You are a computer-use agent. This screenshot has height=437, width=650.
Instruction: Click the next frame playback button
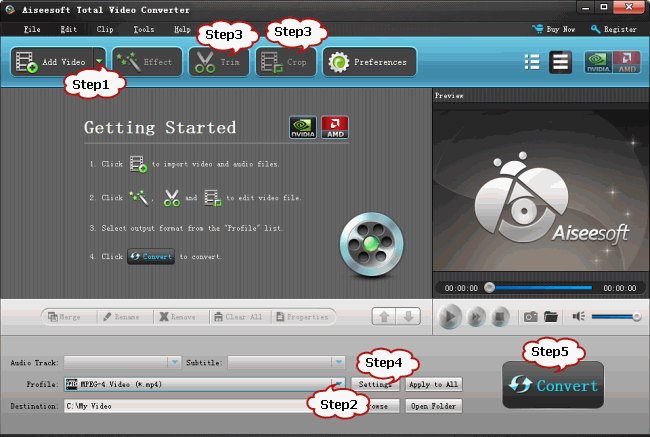(x=476, y=317)
